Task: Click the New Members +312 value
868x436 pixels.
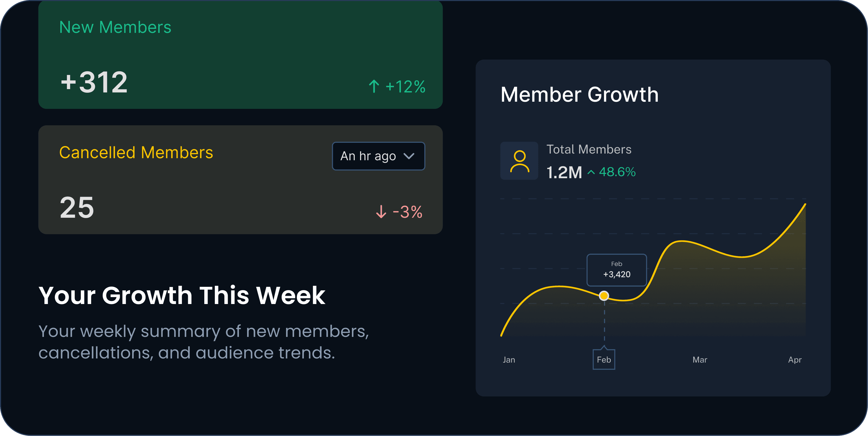Action: [x=94, y=82]
